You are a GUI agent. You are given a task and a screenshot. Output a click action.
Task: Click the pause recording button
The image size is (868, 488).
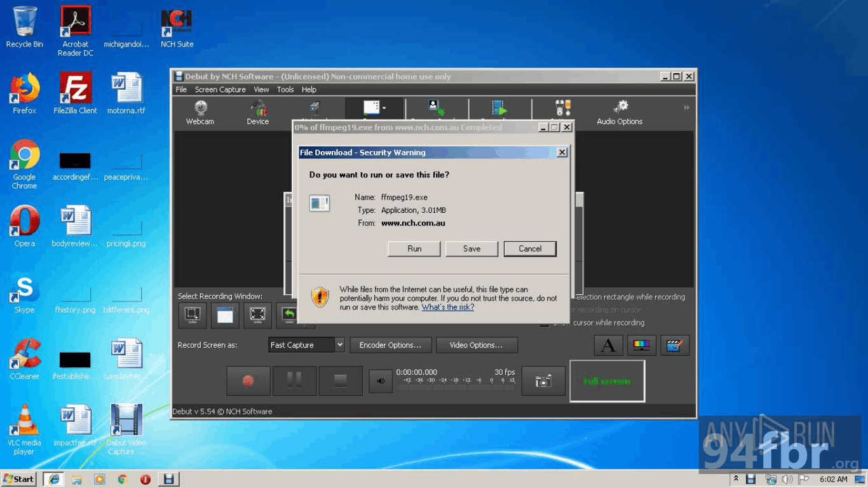(294, 381)
